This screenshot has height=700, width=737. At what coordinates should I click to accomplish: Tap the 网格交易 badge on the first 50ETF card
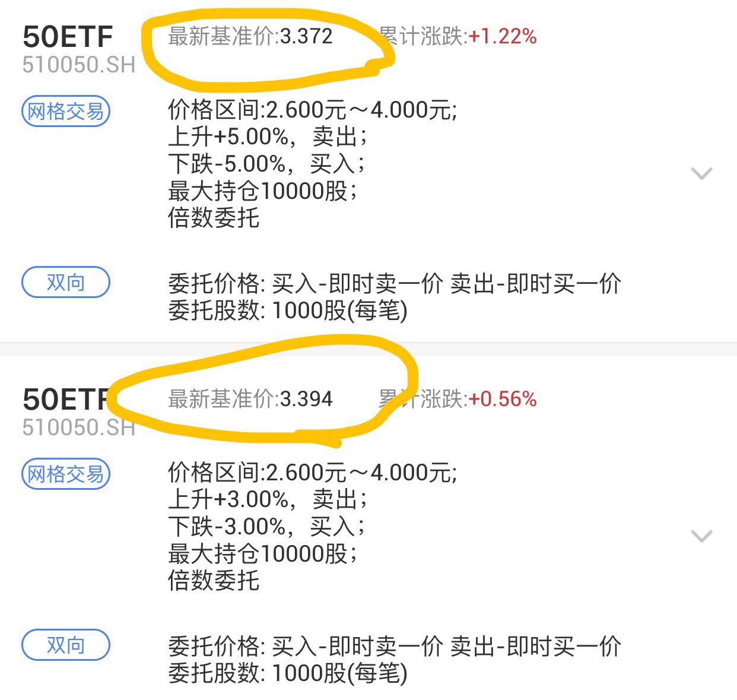[66, 111]
